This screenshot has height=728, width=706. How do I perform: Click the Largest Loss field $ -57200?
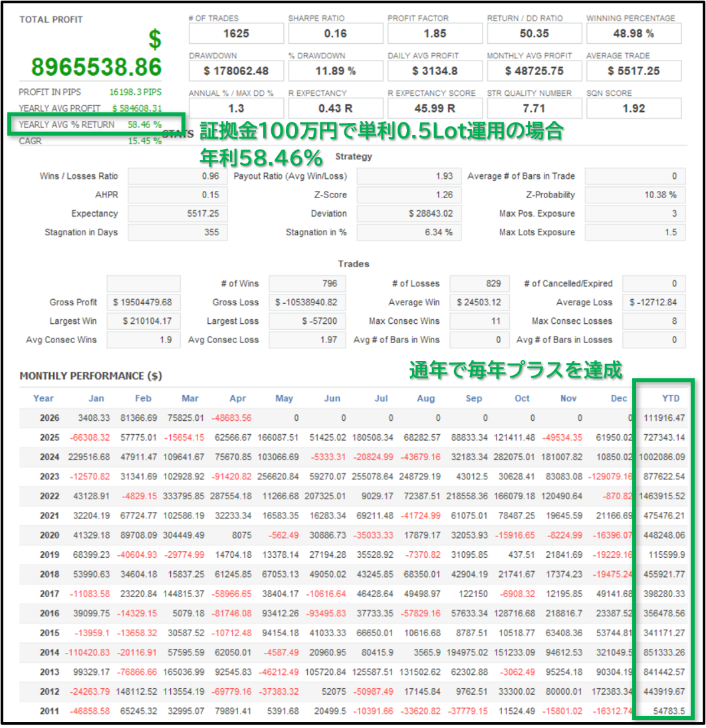coord(307,321)
